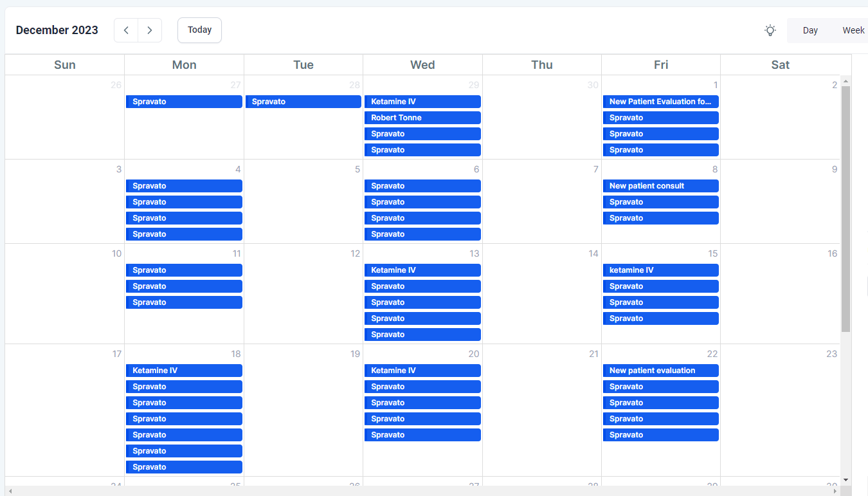
Task: Click the previous month arrow
Action: click(x=126, y=30)
